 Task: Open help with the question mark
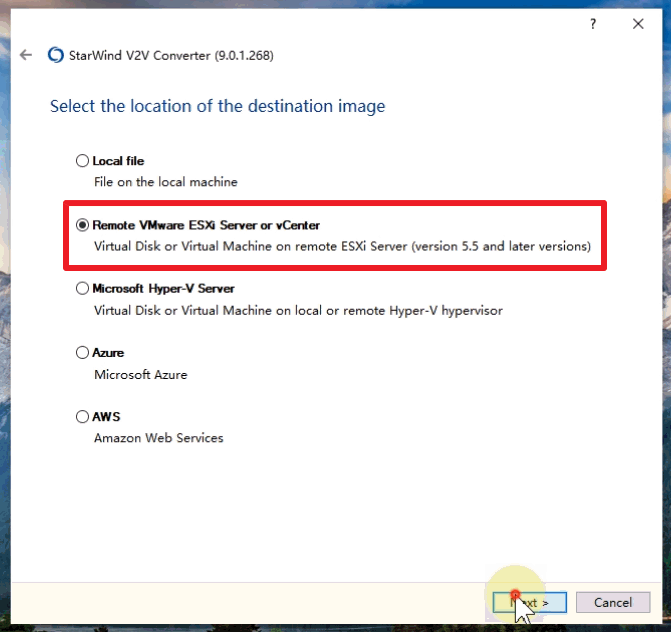coord(593,24)
